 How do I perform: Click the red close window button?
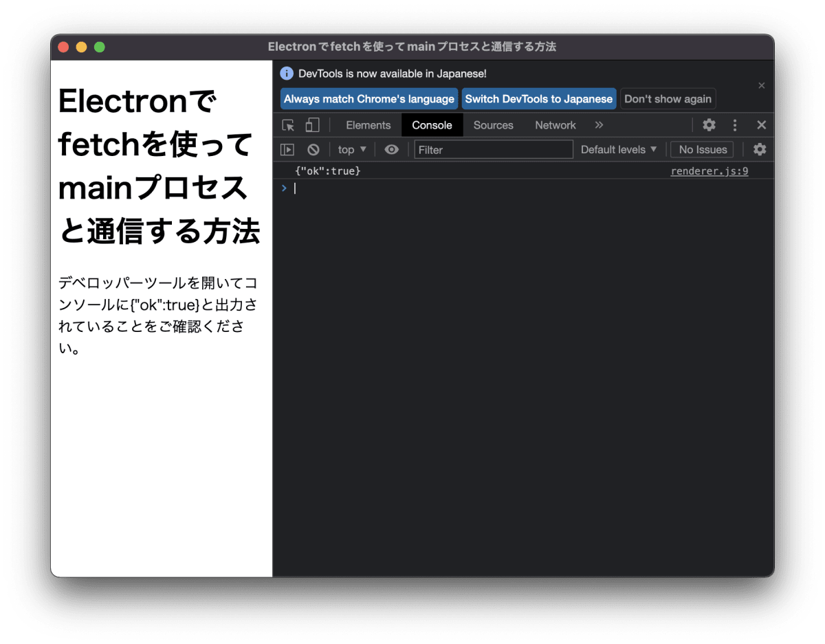[x=64, y=47]
